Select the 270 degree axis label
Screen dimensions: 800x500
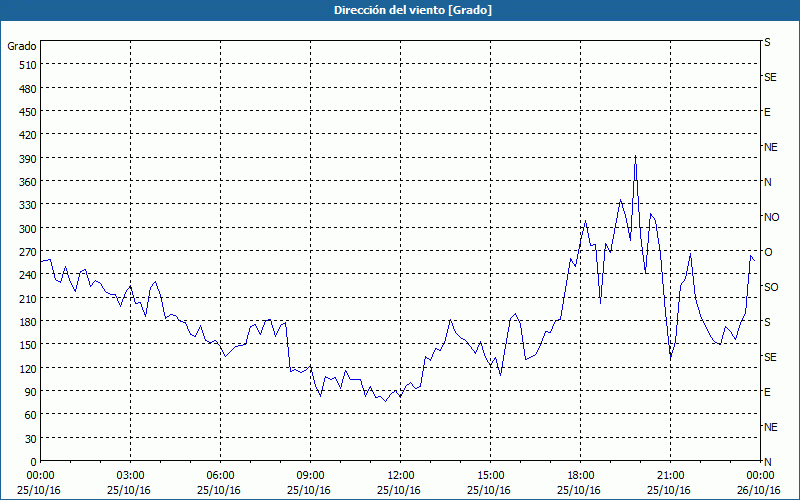[28, 252]
